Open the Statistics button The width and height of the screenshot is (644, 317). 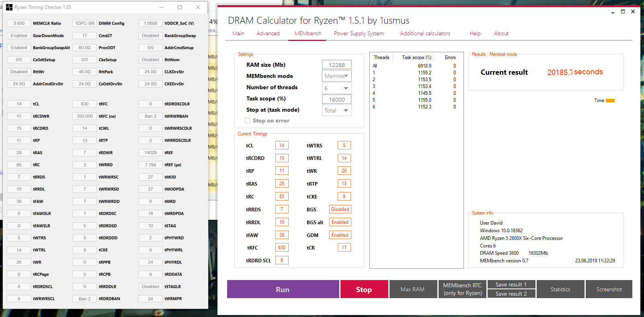click(560, 289)
